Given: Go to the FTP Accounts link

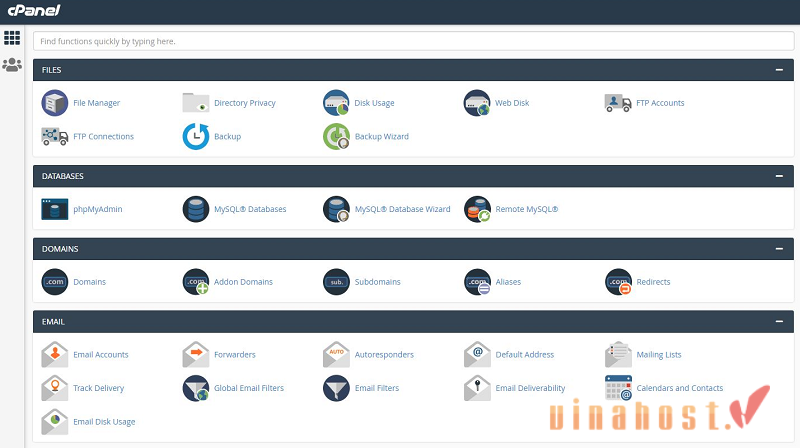Looking at the screenshot, I should click(660, 103).
